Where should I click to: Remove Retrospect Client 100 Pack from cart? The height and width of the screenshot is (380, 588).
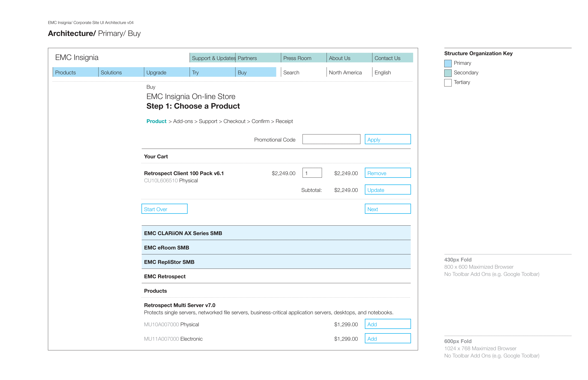[x=388, y=173]
